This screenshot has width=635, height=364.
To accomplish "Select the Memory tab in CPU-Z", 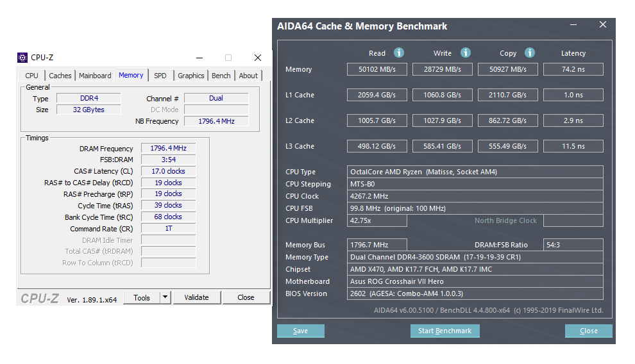I will click(x=131, y=75).
